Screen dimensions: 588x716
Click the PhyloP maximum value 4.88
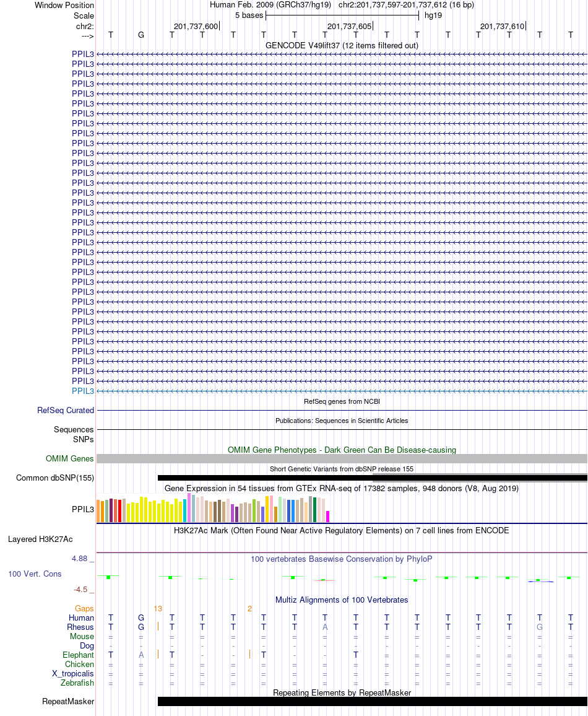79,559
